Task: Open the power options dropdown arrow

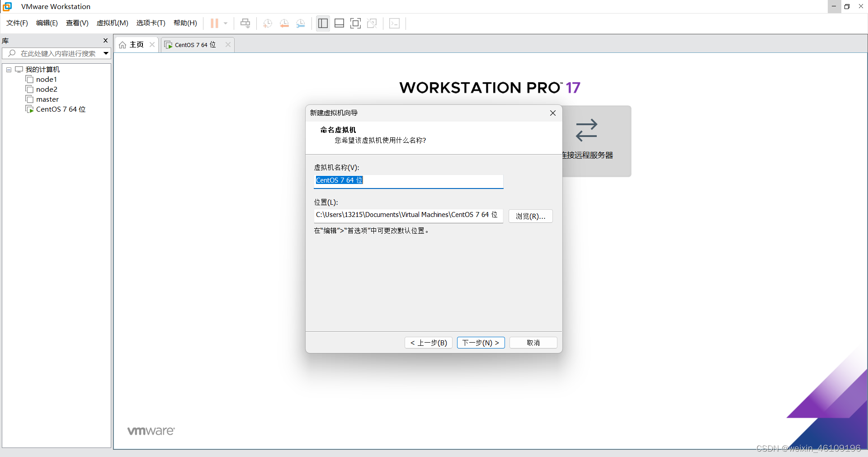Action: [x=226, y=24]
